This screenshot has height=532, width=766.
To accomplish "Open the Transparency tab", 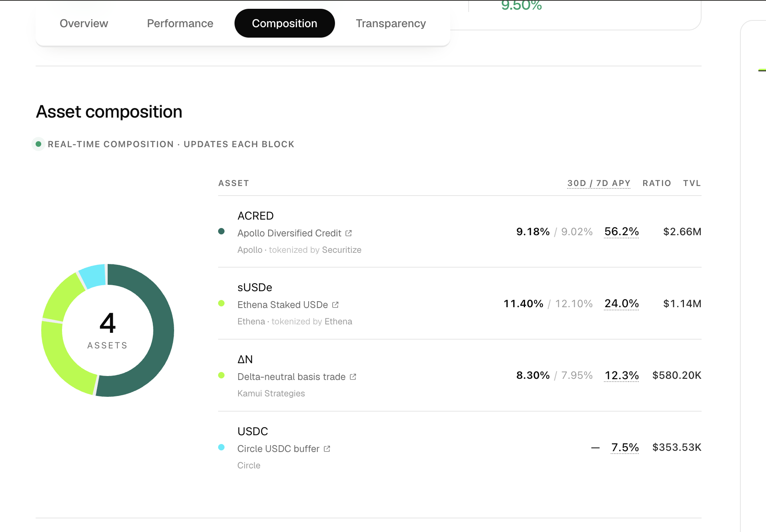I will 391,23.
